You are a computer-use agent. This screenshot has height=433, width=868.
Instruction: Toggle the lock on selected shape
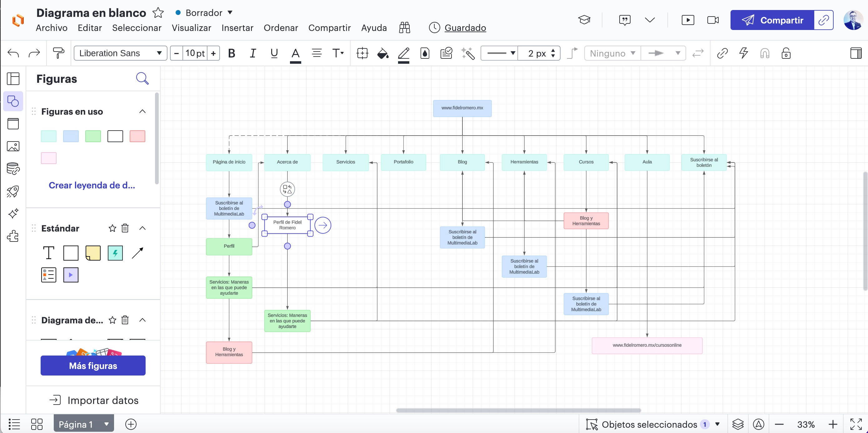pyautogui.click(x=786, y=53)
